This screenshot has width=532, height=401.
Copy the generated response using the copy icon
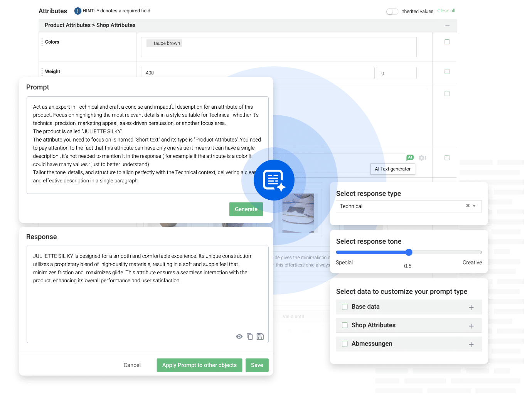250,336
